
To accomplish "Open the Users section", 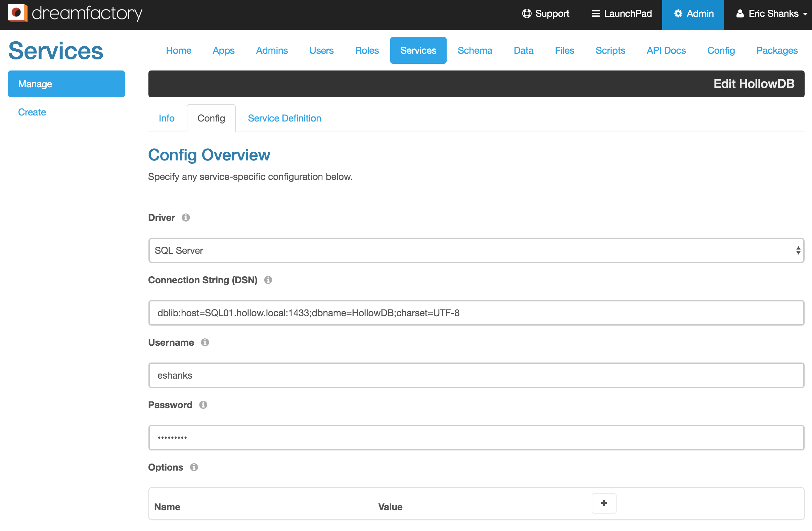I will point(321,50).
